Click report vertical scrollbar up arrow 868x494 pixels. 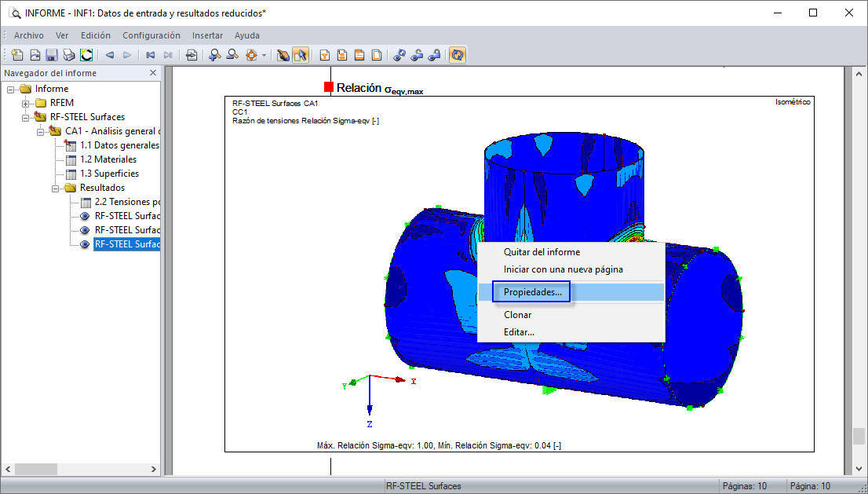tap(859, 73)
